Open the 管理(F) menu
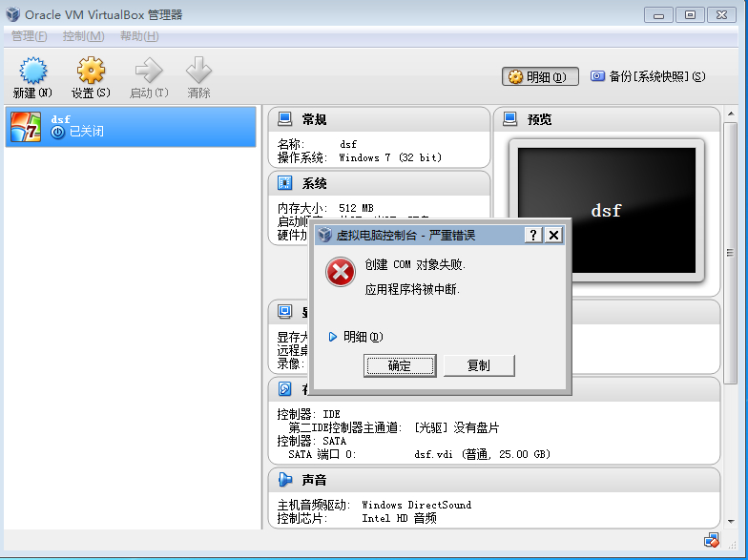Viewport: 748px width, 560px height. pyautogui.click(x=29, y=36)
